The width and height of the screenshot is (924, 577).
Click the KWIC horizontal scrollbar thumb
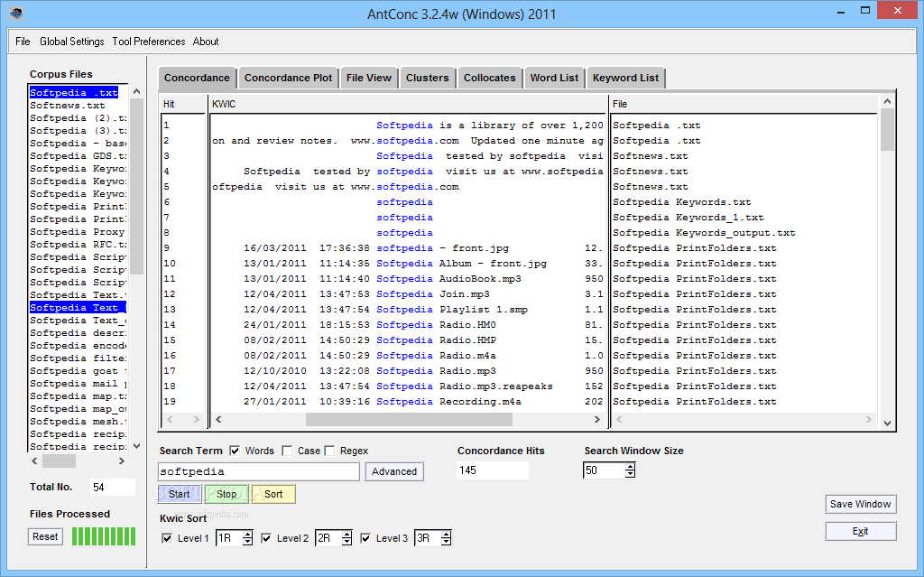pyautogui.click(x=409, y=420)
